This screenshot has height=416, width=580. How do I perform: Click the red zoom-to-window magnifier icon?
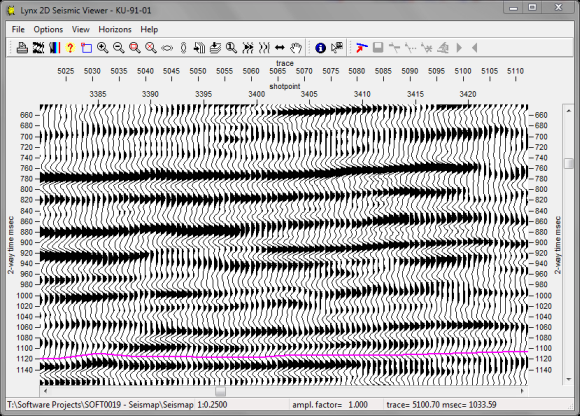click(135, 48)
